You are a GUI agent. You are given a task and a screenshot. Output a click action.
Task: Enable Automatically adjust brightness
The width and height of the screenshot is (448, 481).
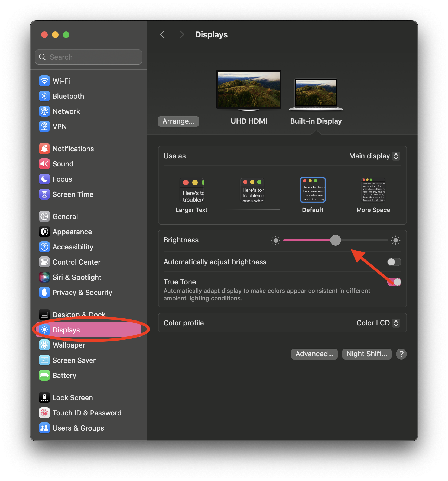(x=394, y=262)
